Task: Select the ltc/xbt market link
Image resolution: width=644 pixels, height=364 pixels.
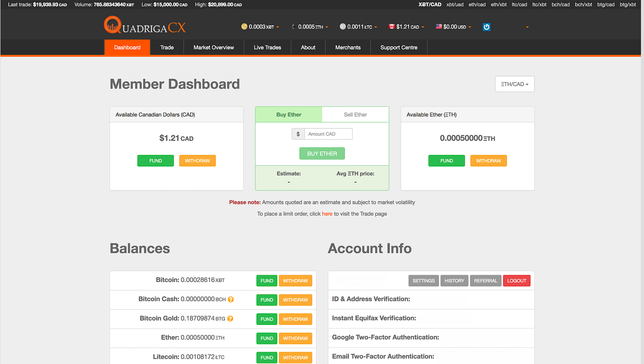Action: (539, 4)
